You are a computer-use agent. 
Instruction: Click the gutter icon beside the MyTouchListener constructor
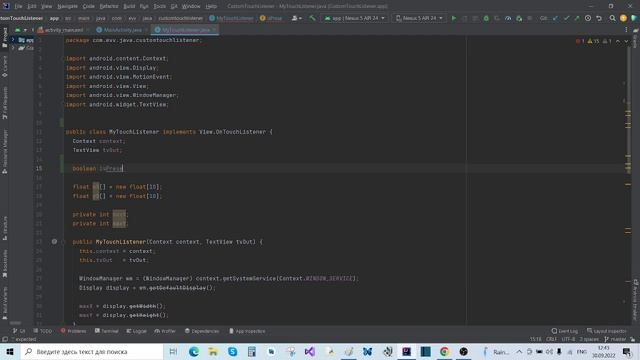coord(54,242)
